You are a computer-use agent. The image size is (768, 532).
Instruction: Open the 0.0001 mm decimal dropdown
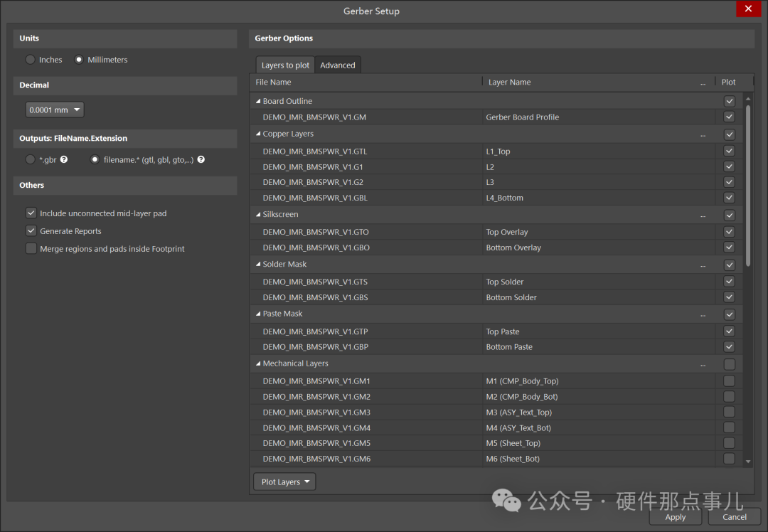(x=55, y=110)
